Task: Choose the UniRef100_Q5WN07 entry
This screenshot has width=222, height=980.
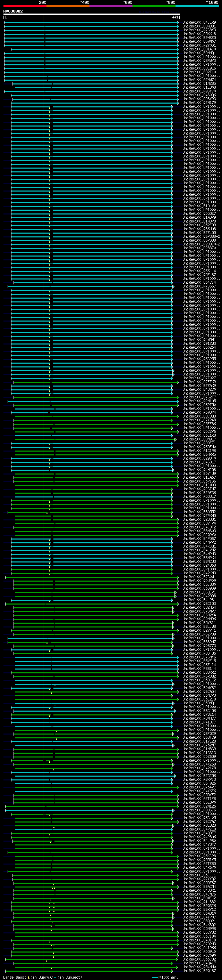Action: tap(199, 41)
